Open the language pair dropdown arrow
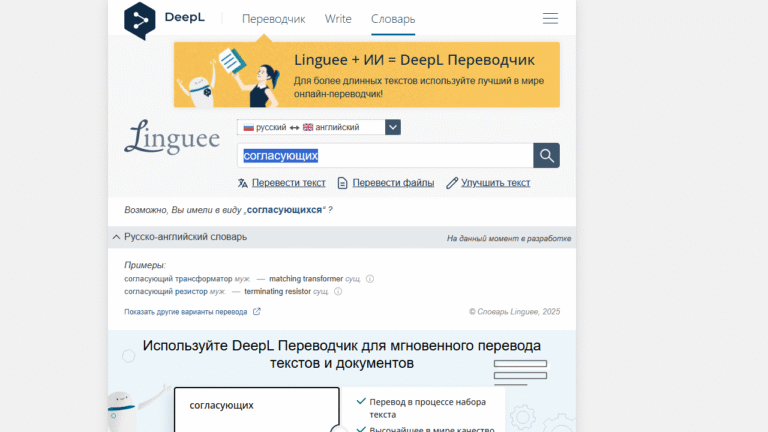 pyautogui.click(x=393, y=127)
